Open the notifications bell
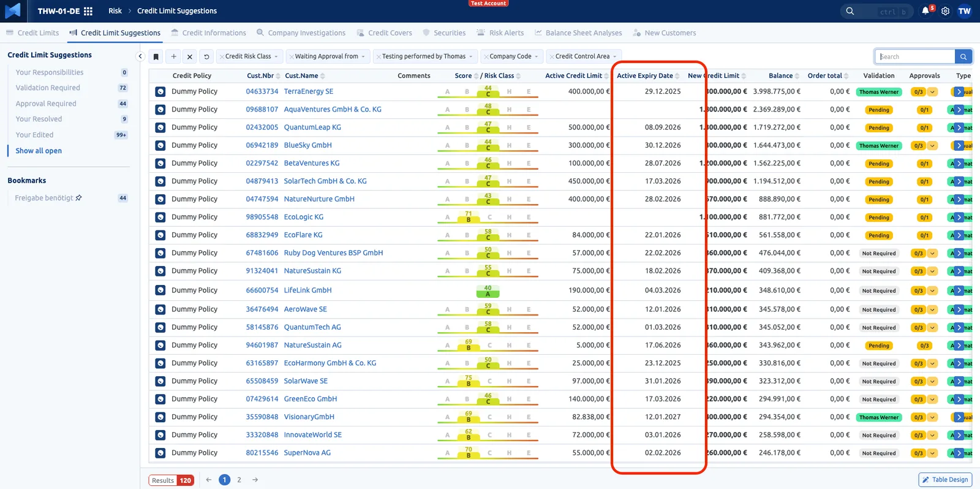 (x=925, y=11)
